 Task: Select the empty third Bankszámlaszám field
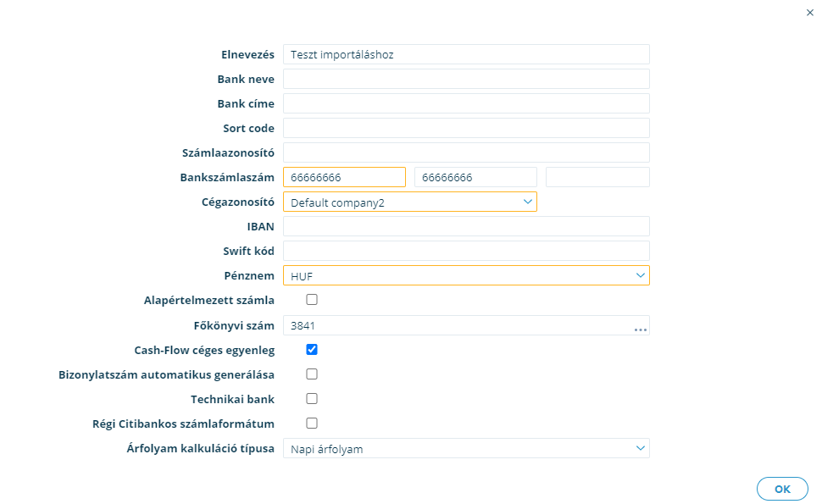point(597,177)
